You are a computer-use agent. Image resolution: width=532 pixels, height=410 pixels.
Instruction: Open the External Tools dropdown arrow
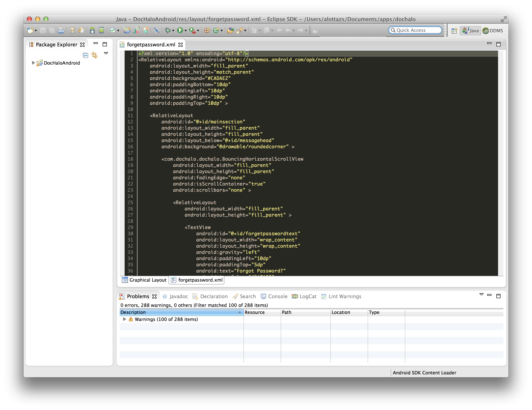pos(198,31)
